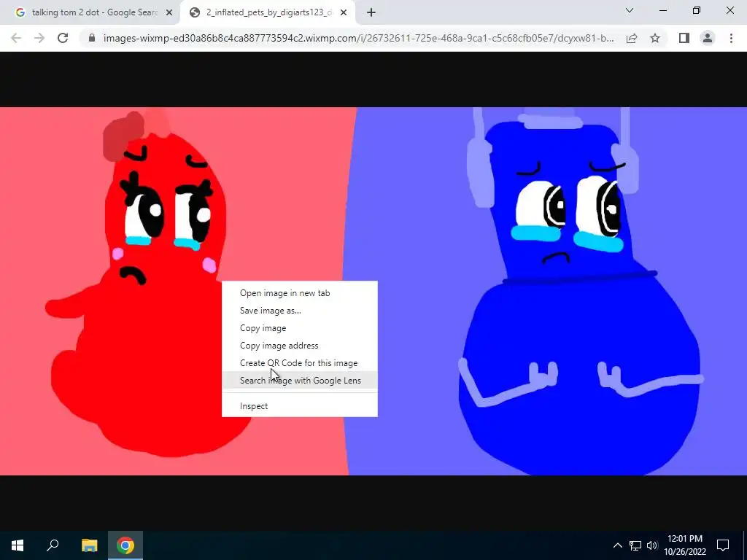
Task: Open a new tab with the plus button
Action: coord(371,12)
